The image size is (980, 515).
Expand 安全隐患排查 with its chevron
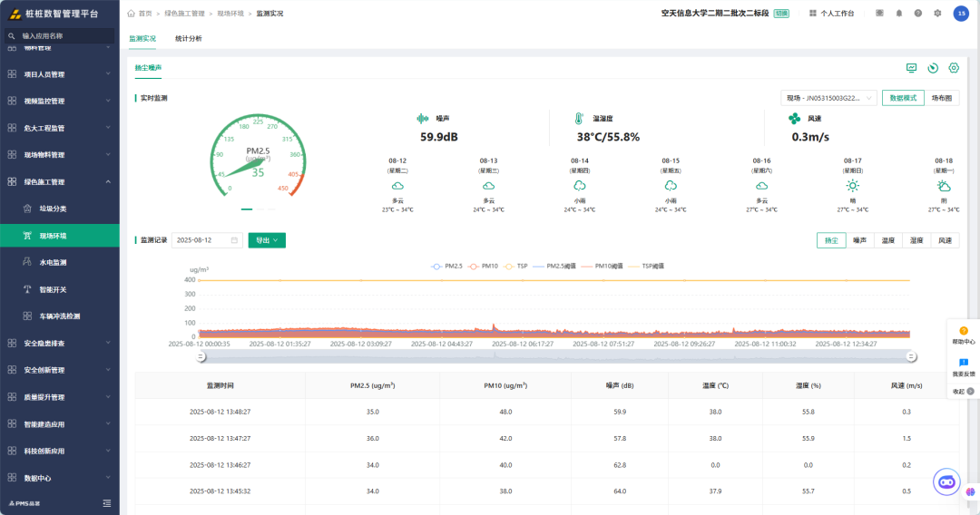pyautogui.click(x=108, y=343)
